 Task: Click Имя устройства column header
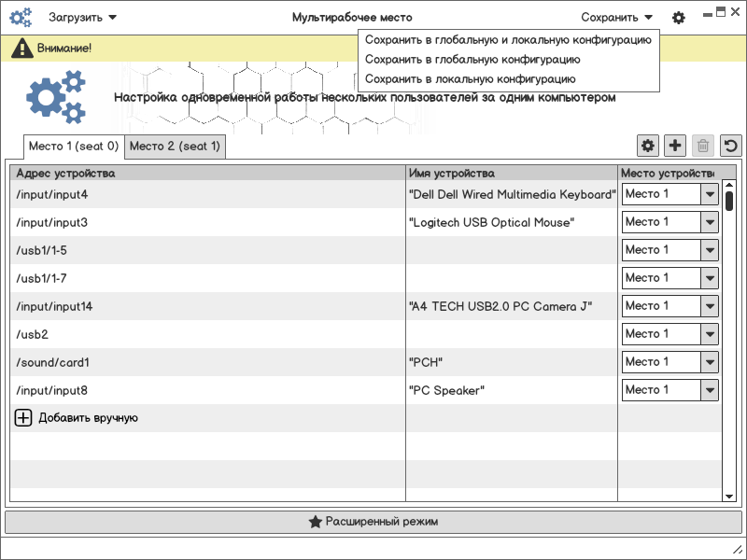[512, 173]
